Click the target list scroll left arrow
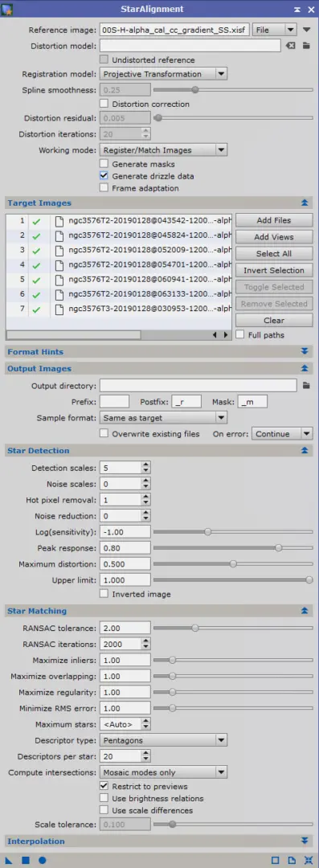The image size is (319, 868). (x=215, y=335)
